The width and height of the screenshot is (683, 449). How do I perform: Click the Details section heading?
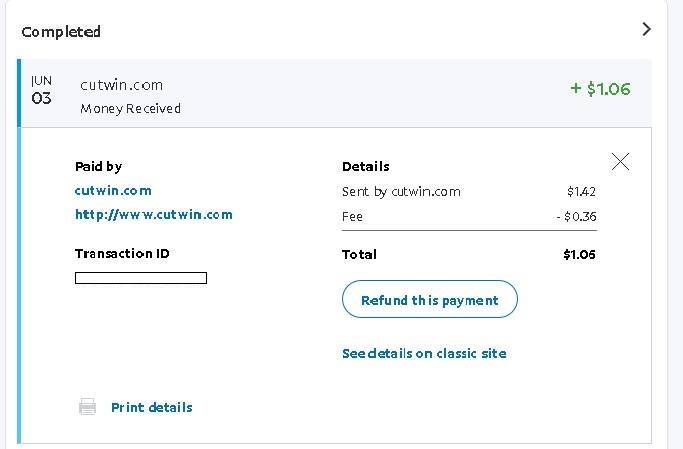click(366, 166)
